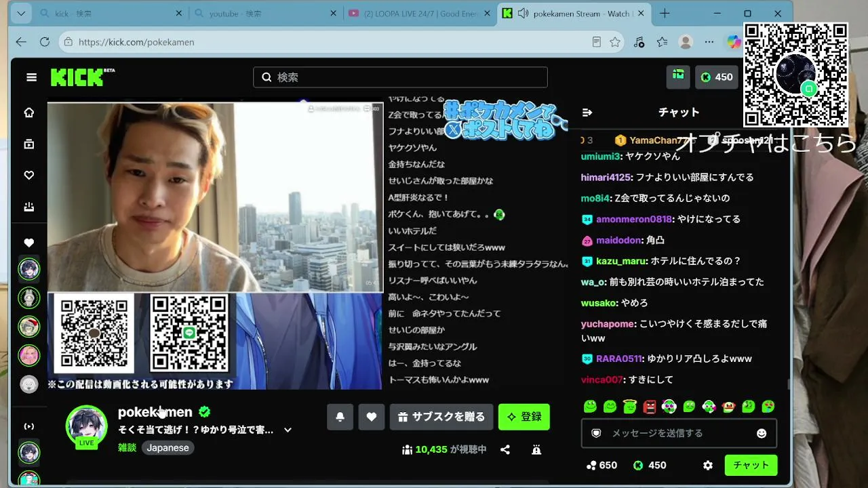Open the browser profile avatar
The height and width of the screenshot is (488, 868).
pos(686,42)
